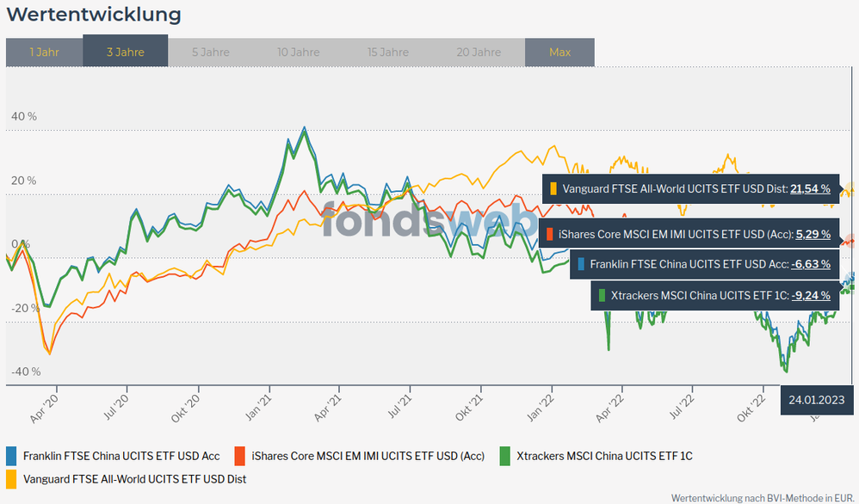The image size is (859, 504).
Task: Select the 15 Jahre period tab
Action: pyautogui.click(x=388, y=52)
